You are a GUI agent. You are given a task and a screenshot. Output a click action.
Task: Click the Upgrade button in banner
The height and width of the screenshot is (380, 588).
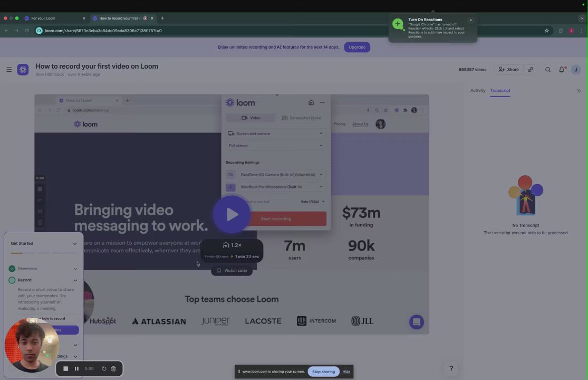tap(357, 47)
